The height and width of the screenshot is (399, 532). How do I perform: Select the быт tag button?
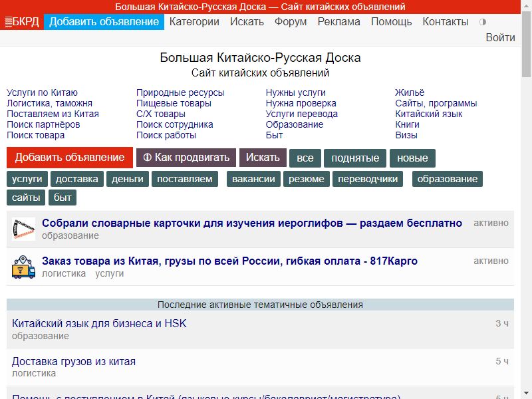point(63,198)
